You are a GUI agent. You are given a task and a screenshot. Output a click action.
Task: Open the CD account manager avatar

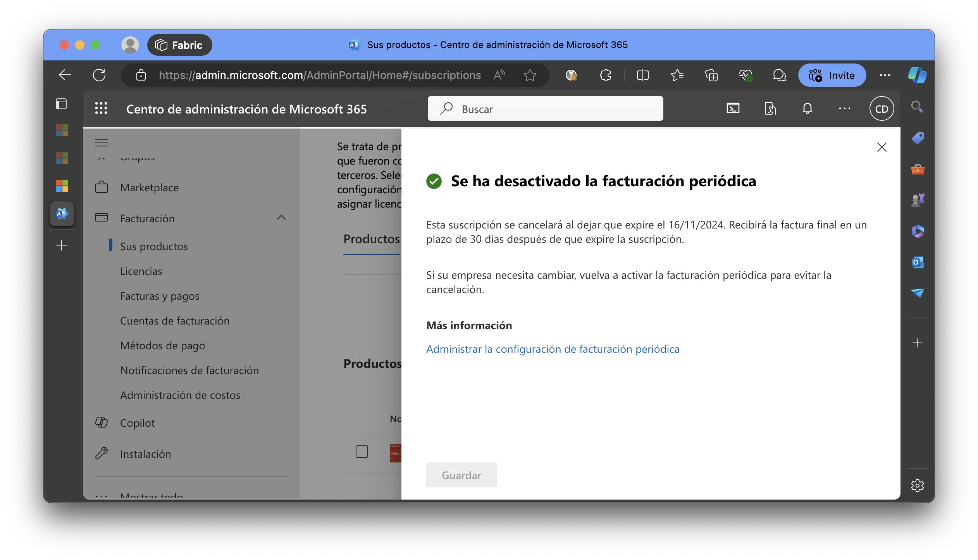pyautogui.click(x=882, y=109)
